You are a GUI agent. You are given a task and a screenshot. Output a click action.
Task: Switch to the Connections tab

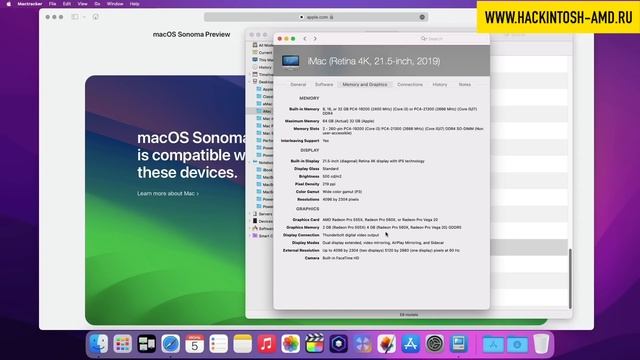click(x=410, y=84)
